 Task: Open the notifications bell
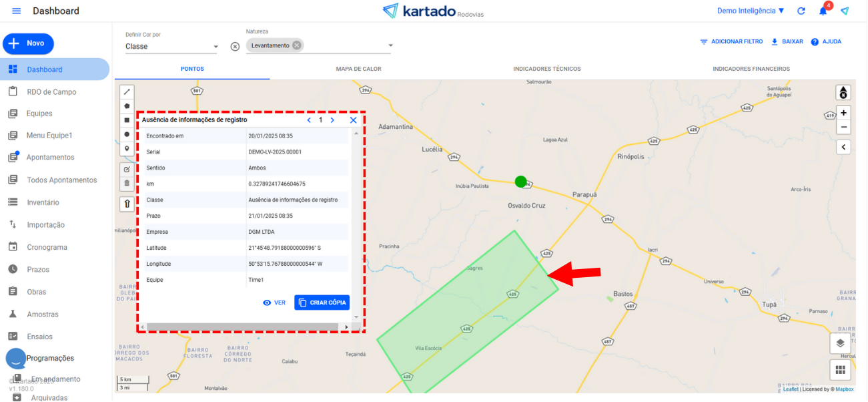pyautogui.click(x=823, y=11)
